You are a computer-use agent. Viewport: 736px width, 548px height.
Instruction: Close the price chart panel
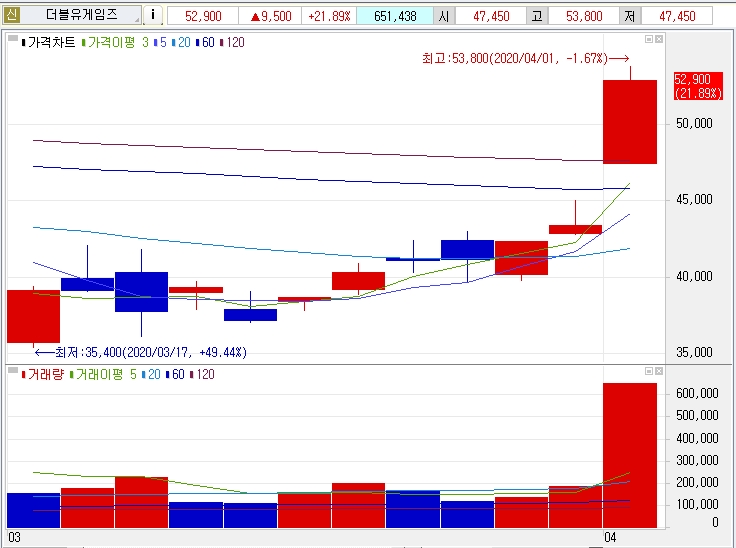point(659,39)
